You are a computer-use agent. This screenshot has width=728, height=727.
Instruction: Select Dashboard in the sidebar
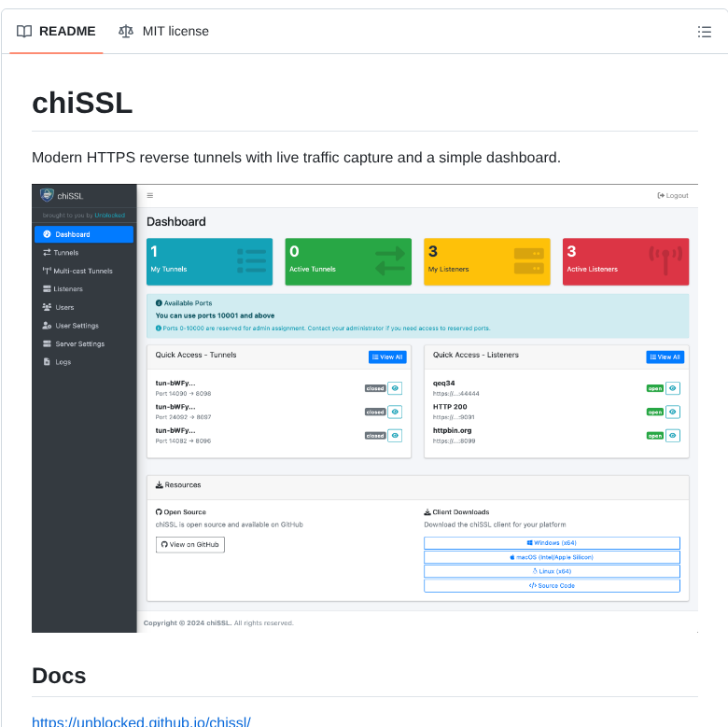pyautogui.click(x=84, y=234)
